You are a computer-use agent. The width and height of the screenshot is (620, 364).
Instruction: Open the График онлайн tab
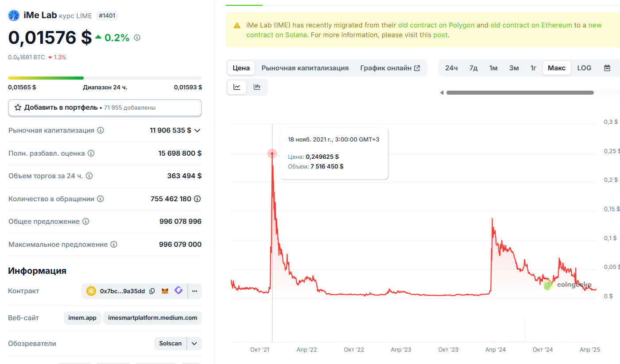(x=390, y=68)
